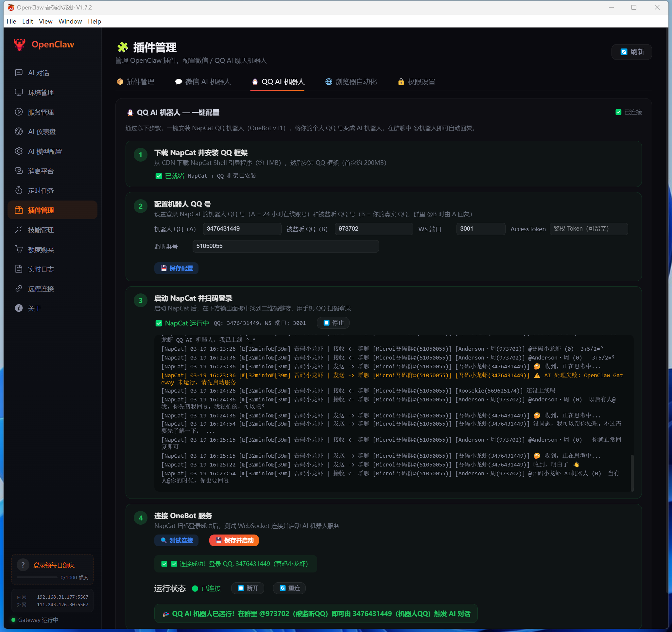This screenshot has width=672, height=632.
Task: Click the AccessToken input field
Action: pyautogui.click(x=589, y=229)
